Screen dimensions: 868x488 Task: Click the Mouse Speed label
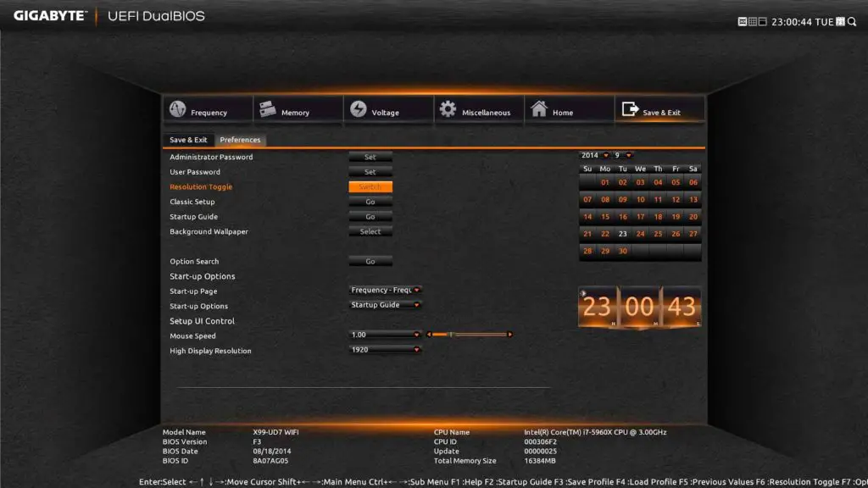(192, 335)
